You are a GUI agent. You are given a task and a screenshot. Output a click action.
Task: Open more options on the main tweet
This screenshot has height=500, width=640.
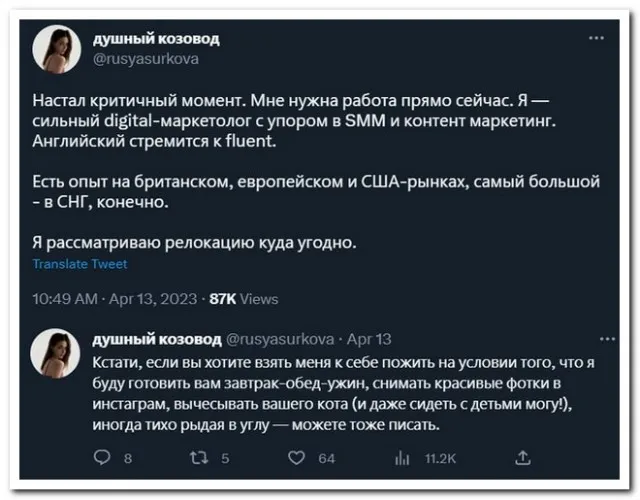click(x=596, y=38)
